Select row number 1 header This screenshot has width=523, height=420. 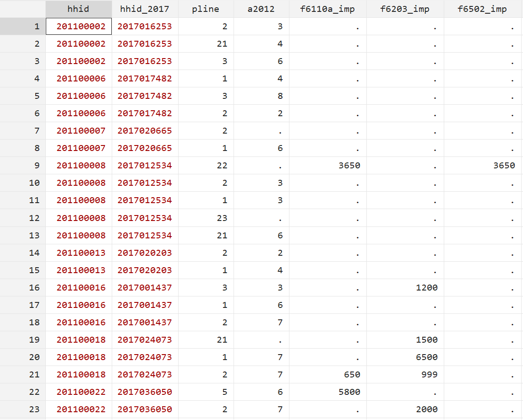coord(23,27)
